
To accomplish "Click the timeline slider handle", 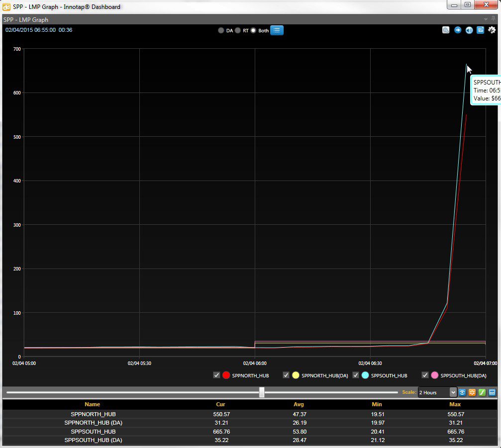I will [262, 392].
